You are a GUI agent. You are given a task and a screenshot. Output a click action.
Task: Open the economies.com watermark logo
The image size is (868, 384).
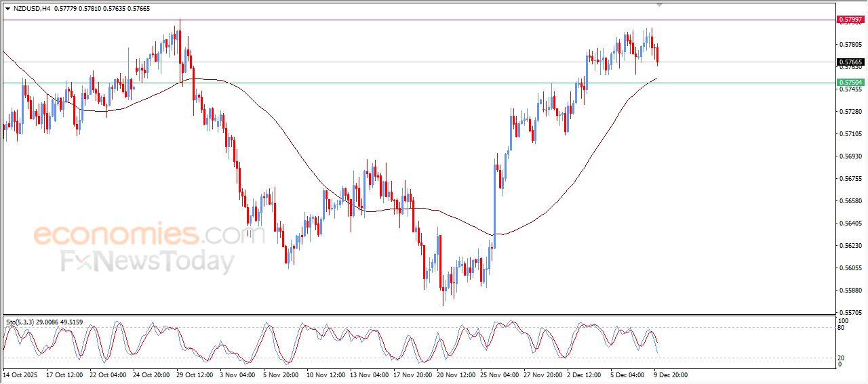tap(140, 235)
